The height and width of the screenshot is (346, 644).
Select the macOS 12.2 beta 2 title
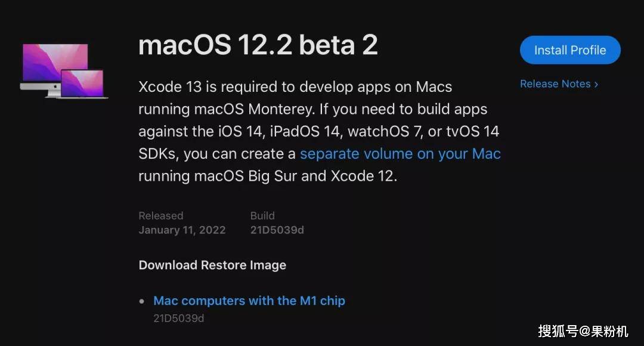(x=258, y=44)
